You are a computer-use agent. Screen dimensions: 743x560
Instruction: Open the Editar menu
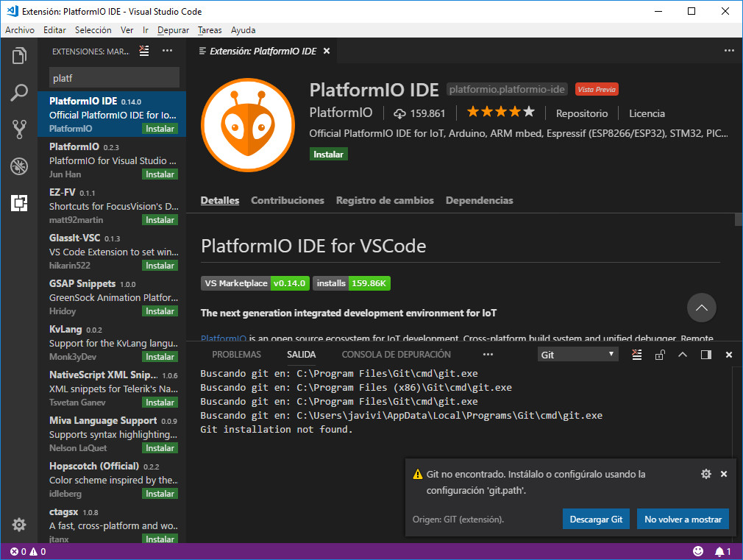[54, 30]
